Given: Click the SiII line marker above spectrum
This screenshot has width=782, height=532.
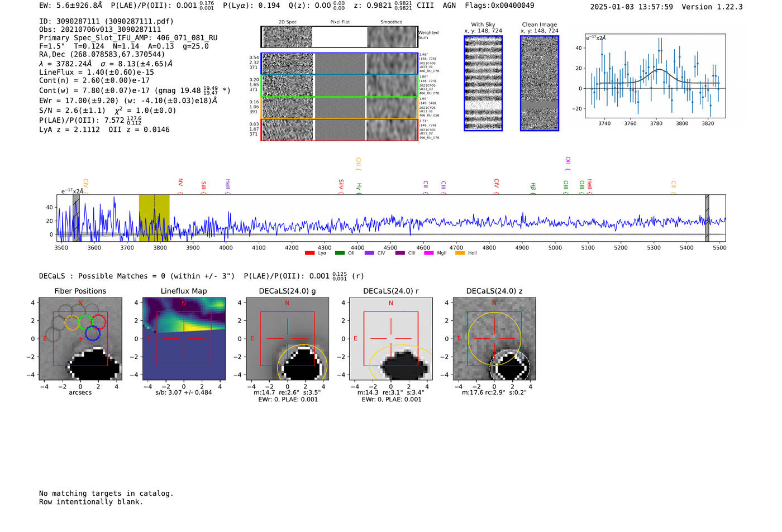Looking at the screenshot, I should (x=204, y=186).
